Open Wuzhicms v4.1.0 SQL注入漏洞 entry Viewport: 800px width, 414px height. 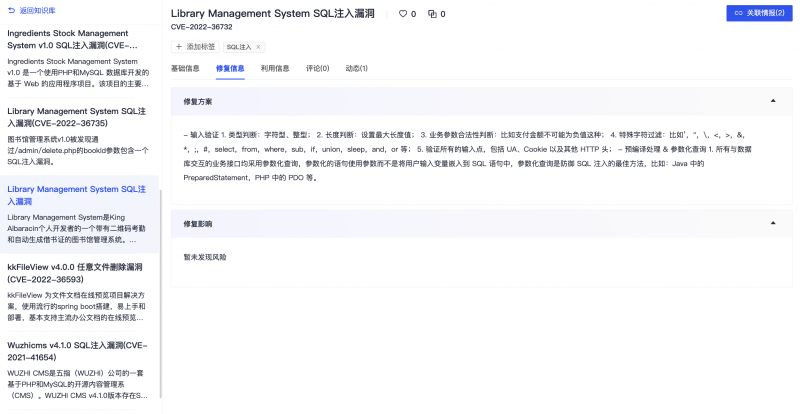[x=79, y=370]
